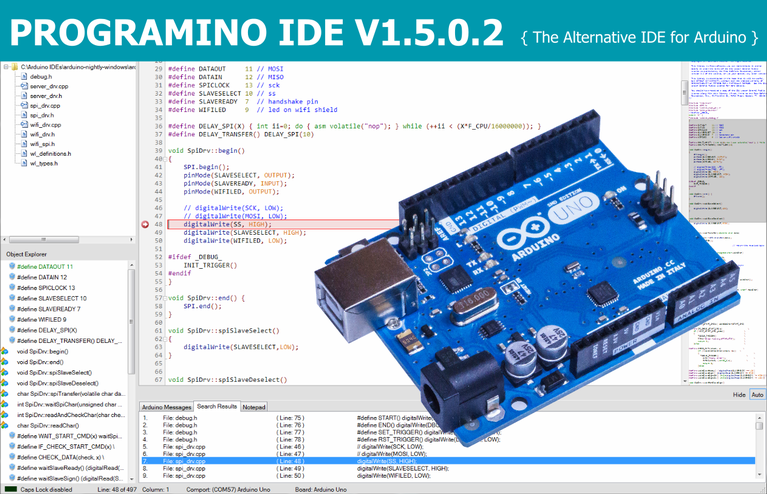Click the Board: Arduino Uno status entry
This screenshot has height=494, width=767.
point(320,489)
